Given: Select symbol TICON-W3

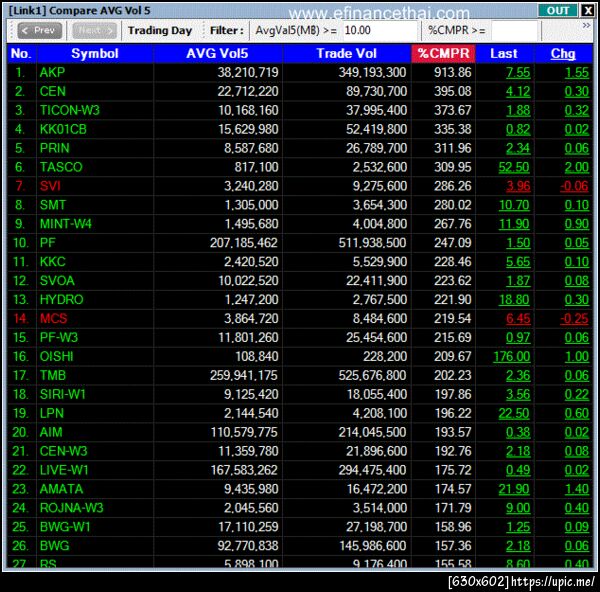Looking at the screenshot, I should tap(70, 110).
